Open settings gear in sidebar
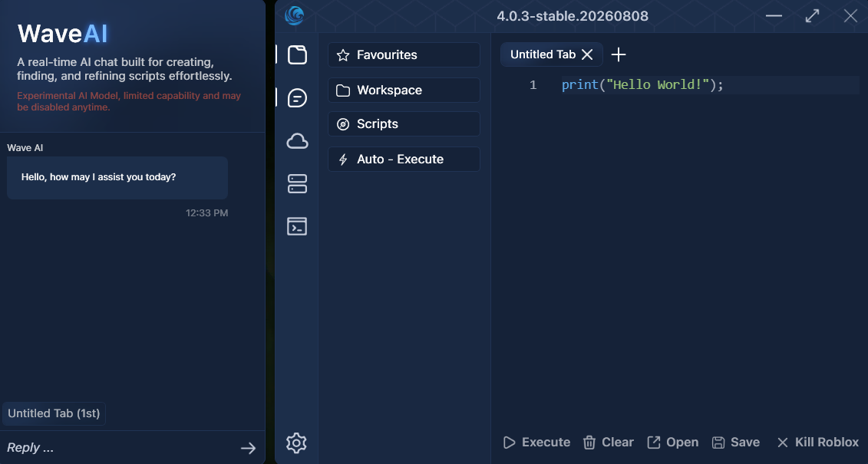The image size is (868, 464). pyautogui.click(x=297, y=443)
